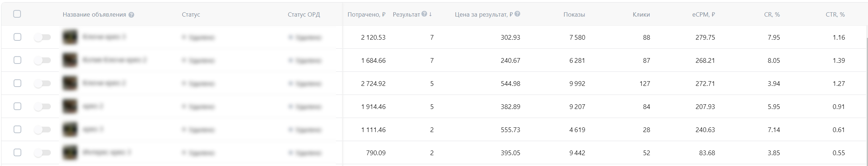Sort table by Потрачено column
Screen dimensions: 868x166
click(366, 15)
